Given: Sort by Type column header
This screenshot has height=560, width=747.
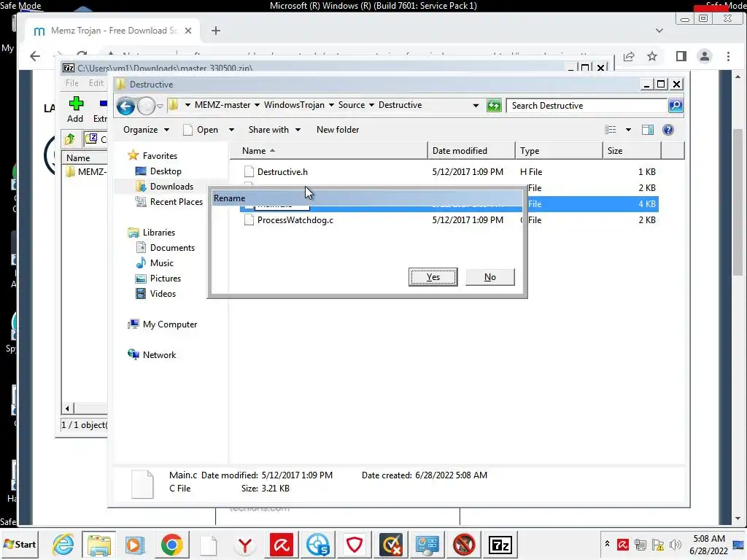Looking at the screenshot, I should 559,150.
